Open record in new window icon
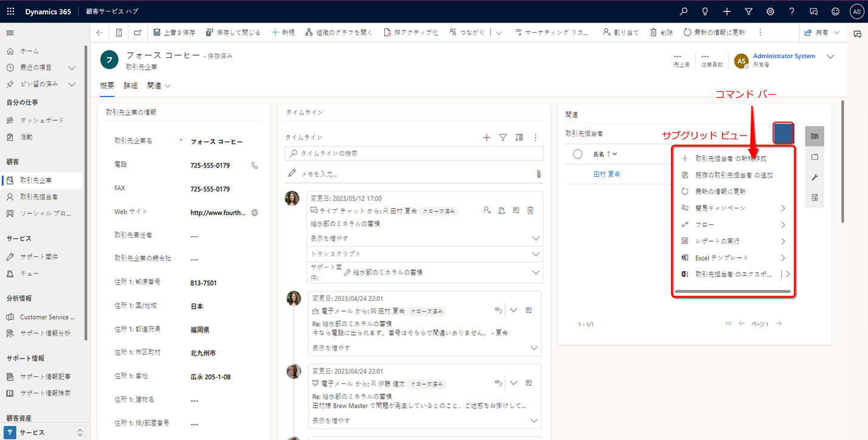 pos(137,33)
